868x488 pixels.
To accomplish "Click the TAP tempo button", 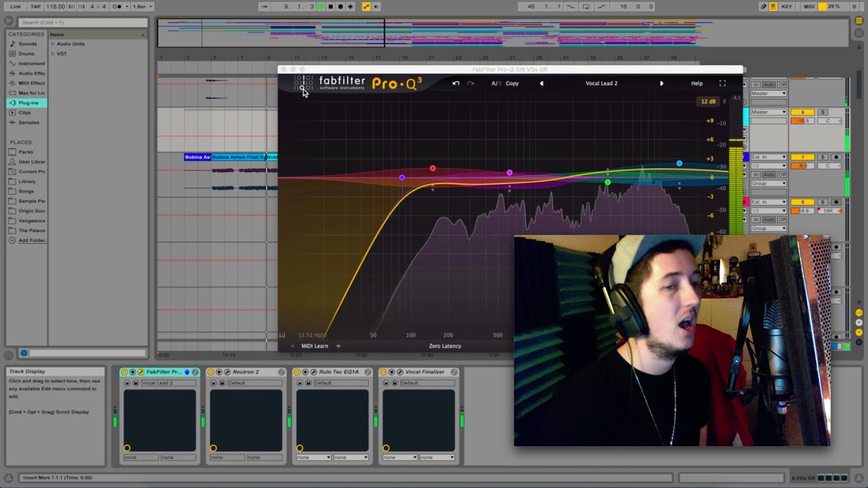I will click(35, 7).
